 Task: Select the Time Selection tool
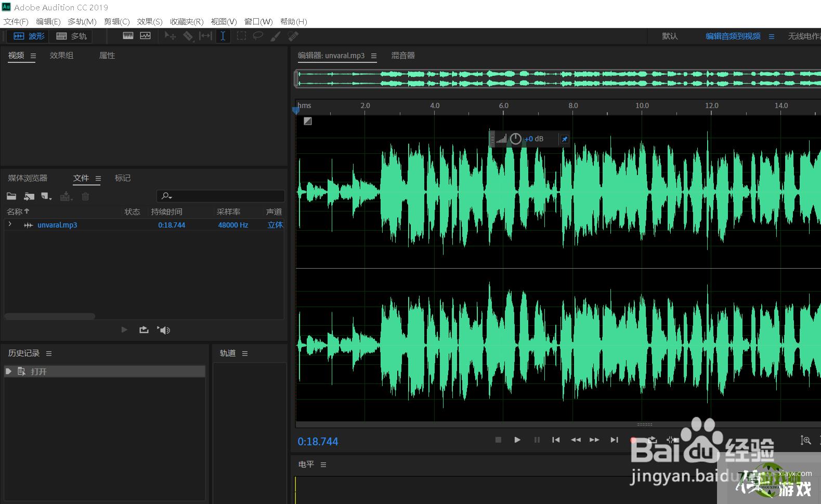223,36
